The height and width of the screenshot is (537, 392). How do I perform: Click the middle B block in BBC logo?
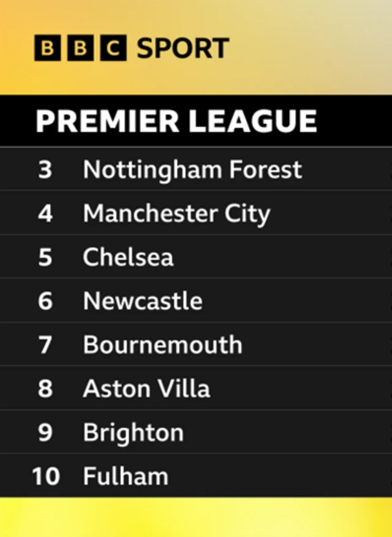[80, 48]
